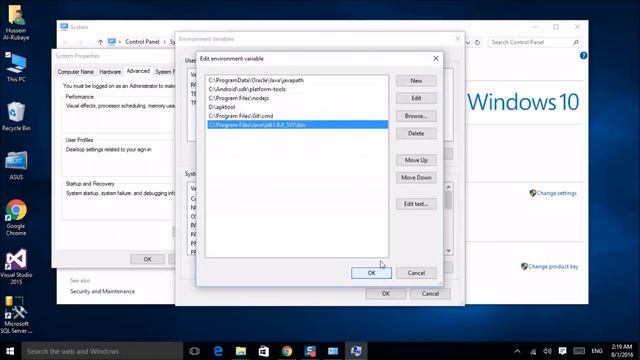
Task: Click the Move Up button
Action: pyautogui.click(x=416, y=160)
